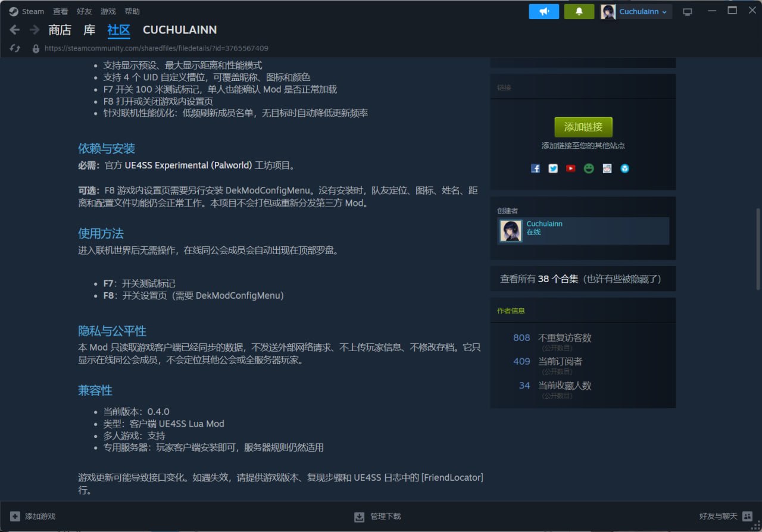Open creator Cuchulainn's profile link
762x532 pixels.
(x=544, y=224)
